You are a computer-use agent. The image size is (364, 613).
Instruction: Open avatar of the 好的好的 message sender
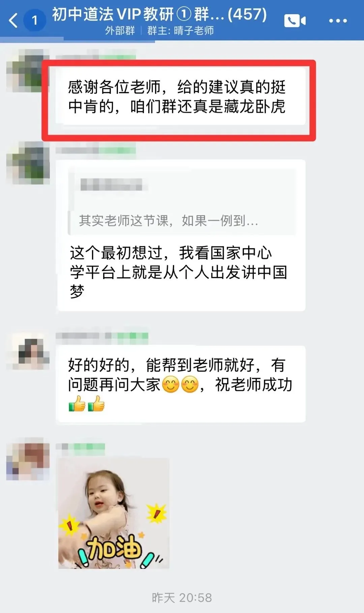[28, 351]
